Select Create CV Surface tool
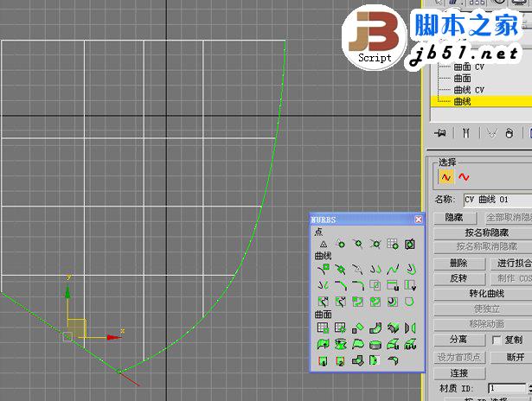Image resolution: width=532 pixels, height=401 pixels. click(x=324, y=328)
